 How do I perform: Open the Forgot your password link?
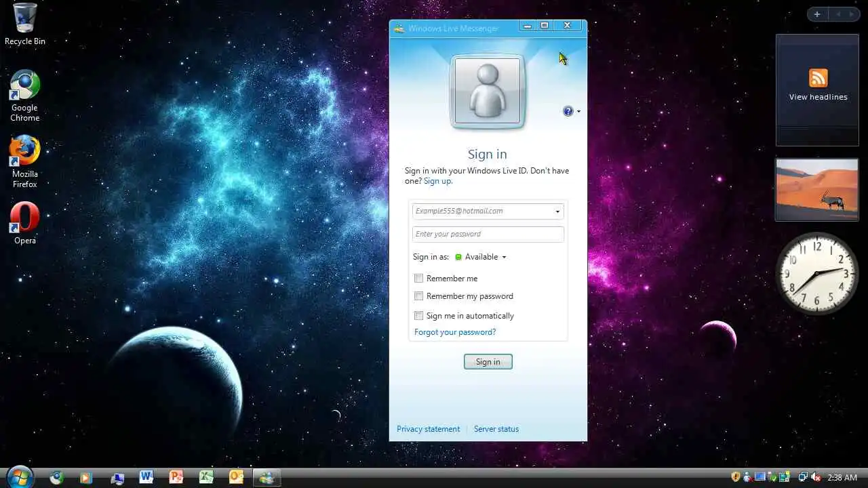coord(455,332)
